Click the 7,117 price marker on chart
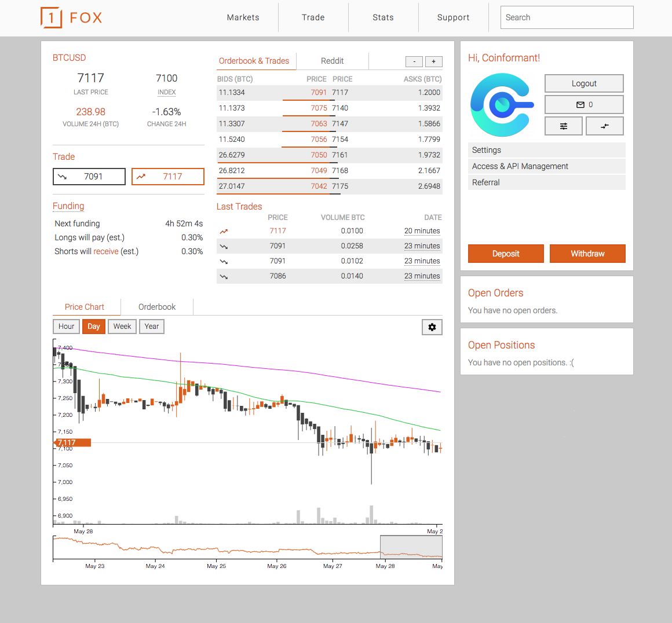 (72, 442)
